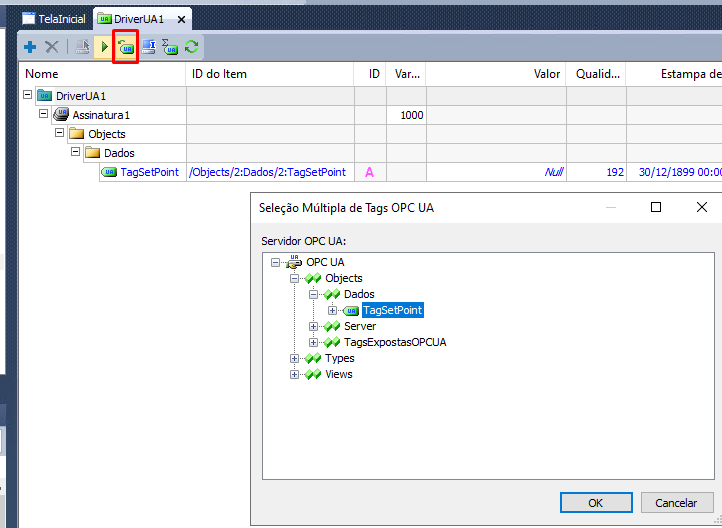
Task: Collapse the OPC UA root node in dialog
Action: click(275, 262)
